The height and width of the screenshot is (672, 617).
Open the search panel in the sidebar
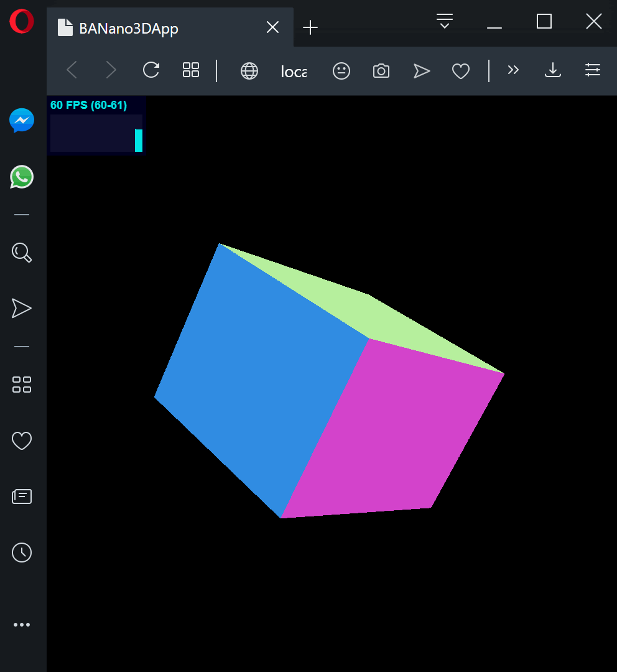click(x=22, y=253)
